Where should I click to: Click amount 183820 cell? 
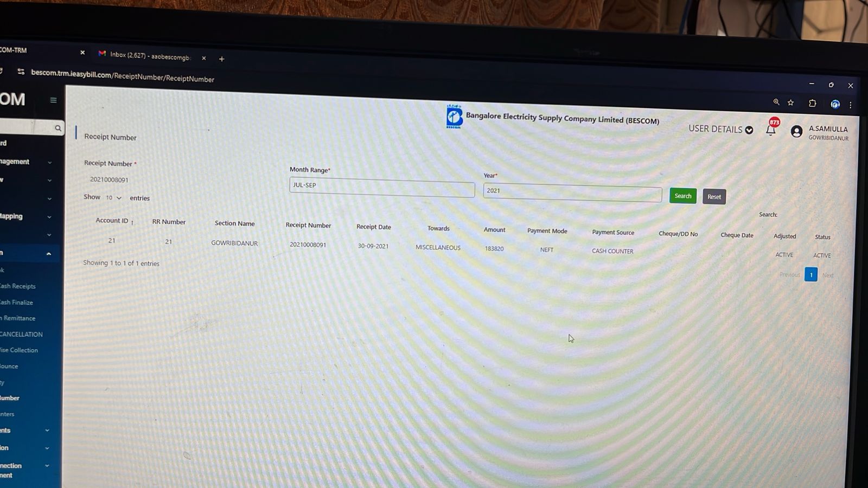[494, 249]
